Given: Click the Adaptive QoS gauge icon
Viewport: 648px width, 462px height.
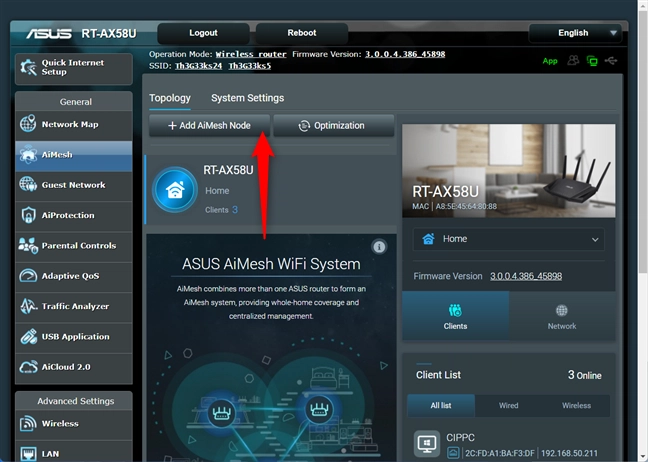Looking at the screenshot, I should click(x=28, y=276).
